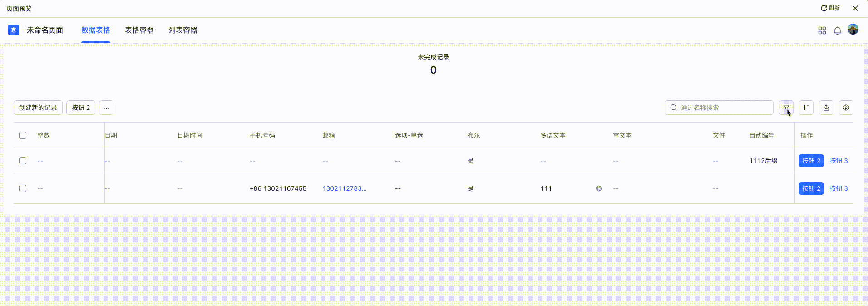Click 按钮 2 in the 1112后缀 row

[x=811, y=161]
